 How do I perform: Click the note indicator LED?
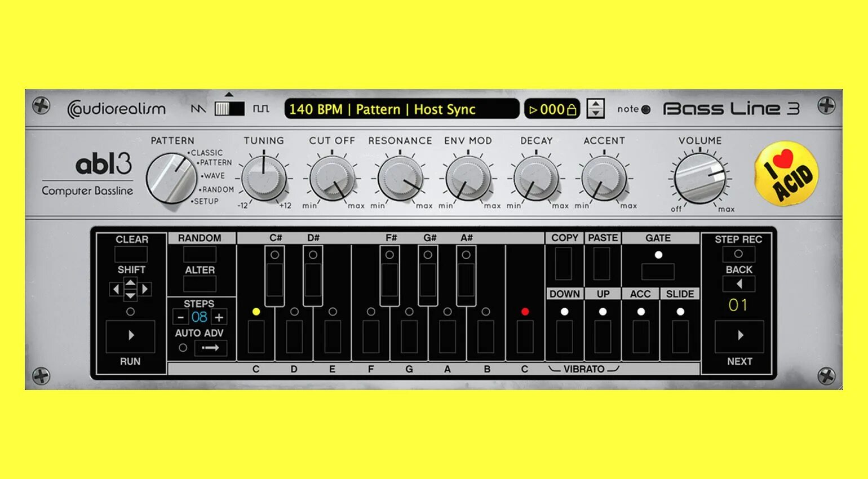tap(646, 109)
